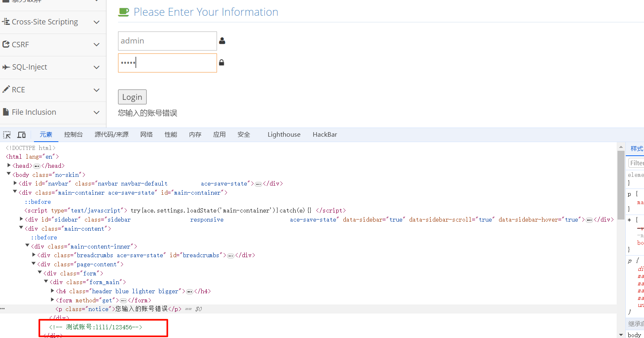Select the ::before pseudo-element under main-content

point(44,237)
